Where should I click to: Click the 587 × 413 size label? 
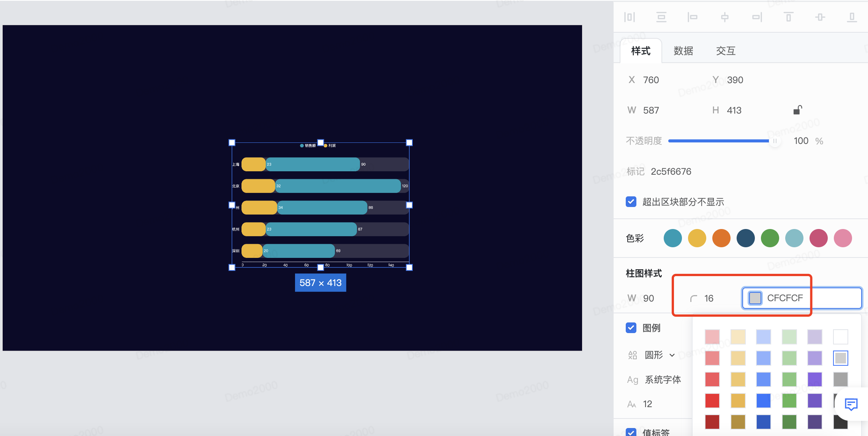(320, 283)
